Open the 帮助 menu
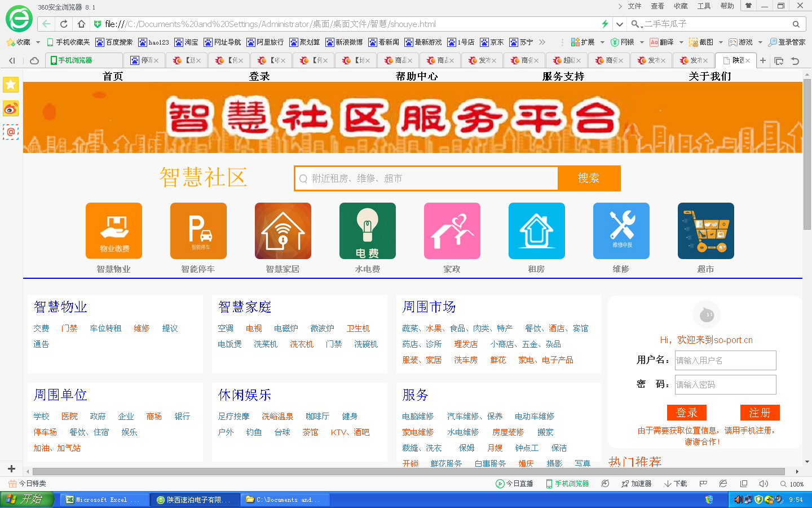The width and height of the screenshot is (812, 508). click(x=727, y=6)
